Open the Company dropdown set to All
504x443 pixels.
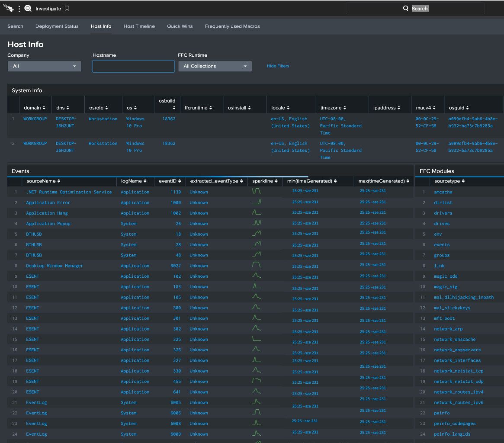pyautogui.click(x=45, y=66)
